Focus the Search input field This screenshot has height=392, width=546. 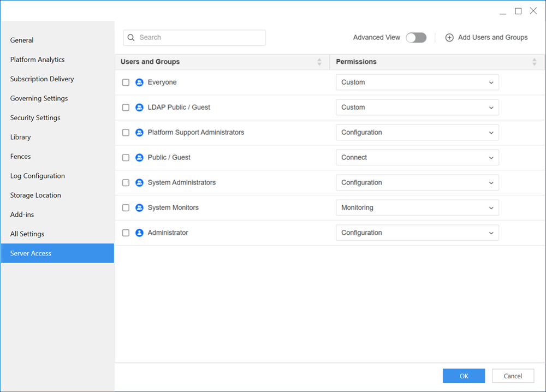(199, 38)
